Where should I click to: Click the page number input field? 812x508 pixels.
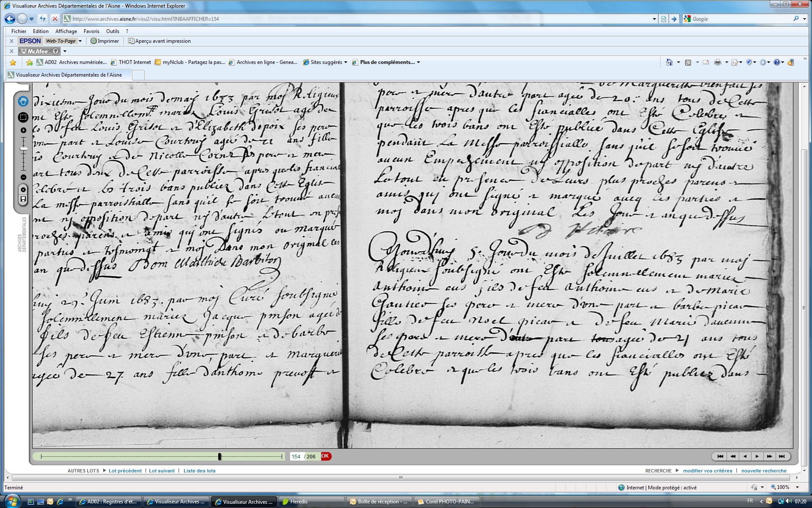[x=296, y=456]
